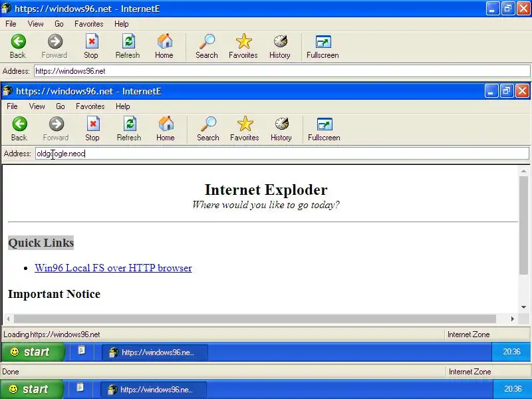This screenshot has height=399, width=532.
Task: Click the Important Notice heading
Action: pos(55,294)
